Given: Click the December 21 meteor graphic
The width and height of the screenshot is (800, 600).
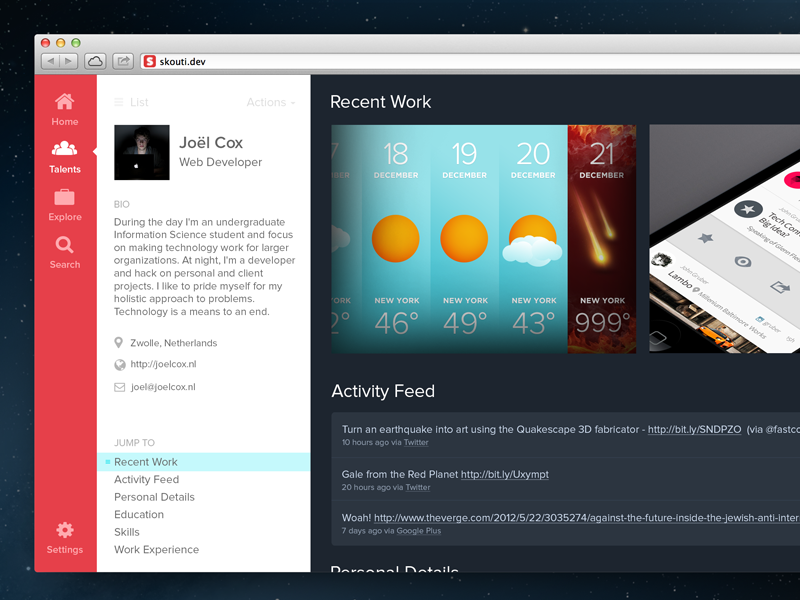Looking at the screenshot, I should (595, 227).
